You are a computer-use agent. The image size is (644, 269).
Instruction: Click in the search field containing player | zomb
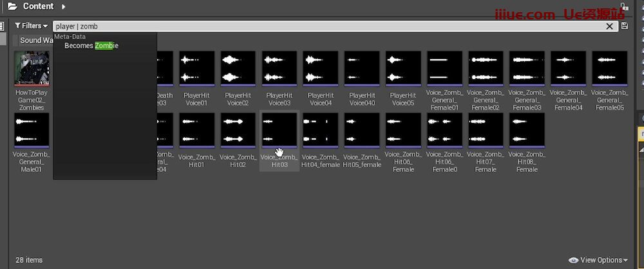322,26
